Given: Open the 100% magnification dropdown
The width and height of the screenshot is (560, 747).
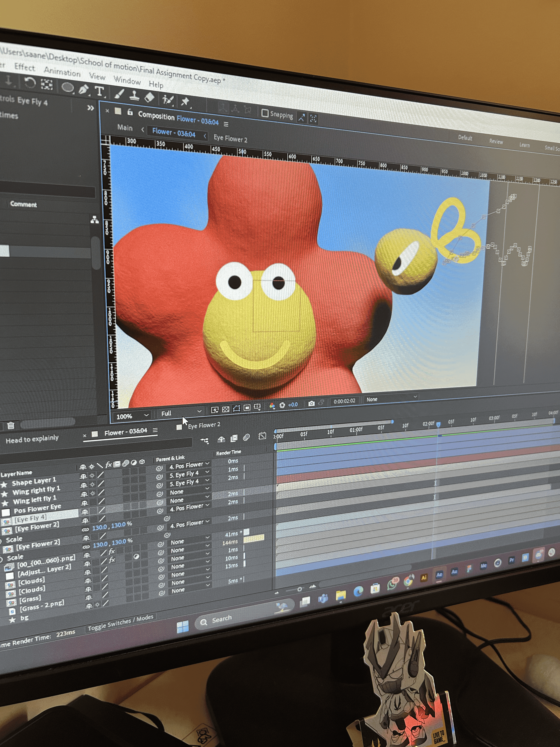Looking at the screenshot, I should click(132, 416).
